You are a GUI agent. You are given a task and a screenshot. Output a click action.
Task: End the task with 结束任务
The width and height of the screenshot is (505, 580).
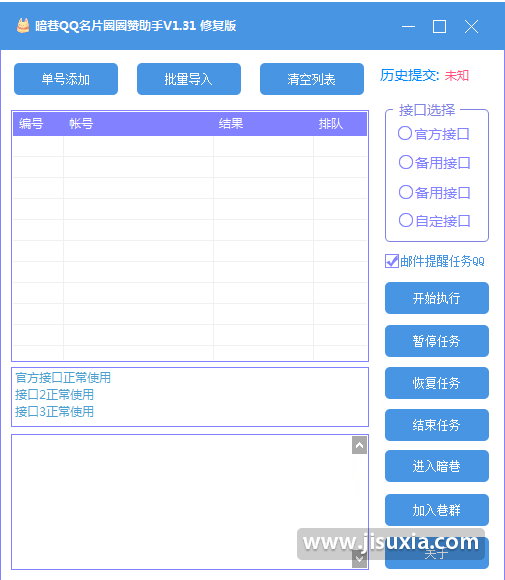tap(437, 425)
